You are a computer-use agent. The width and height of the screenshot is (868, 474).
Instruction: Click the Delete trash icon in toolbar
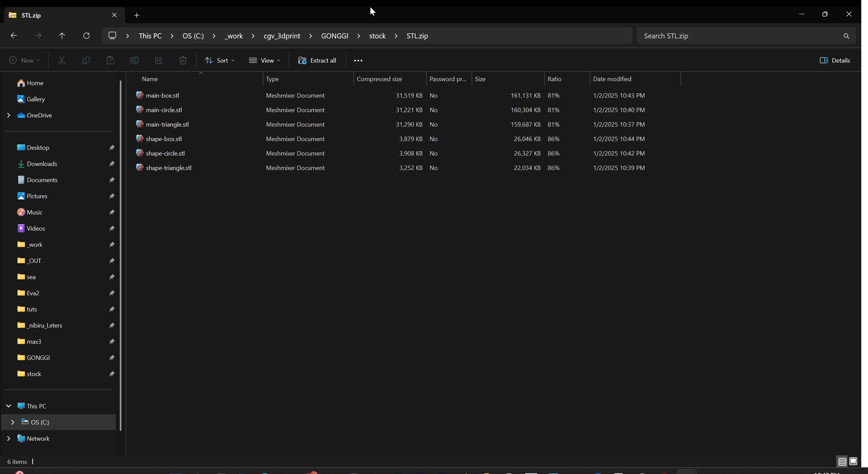click(x=183, y=60)
